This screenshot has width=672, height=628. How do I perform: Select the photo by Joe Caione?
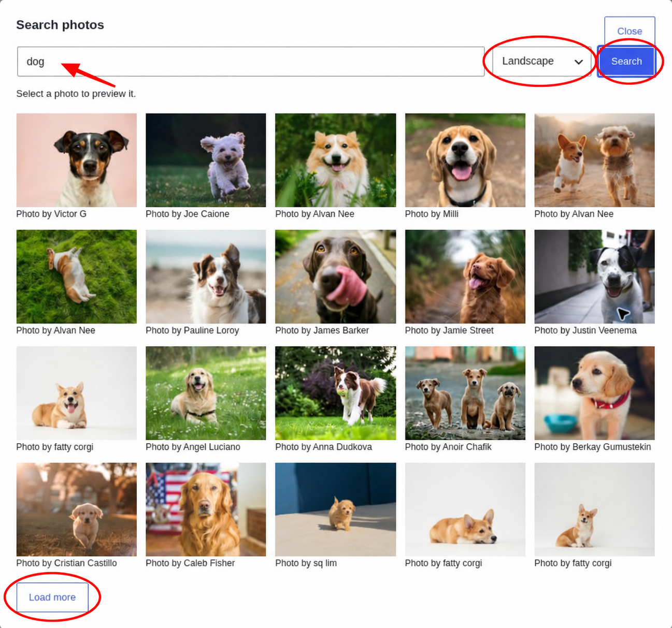[x=206, y=160]
